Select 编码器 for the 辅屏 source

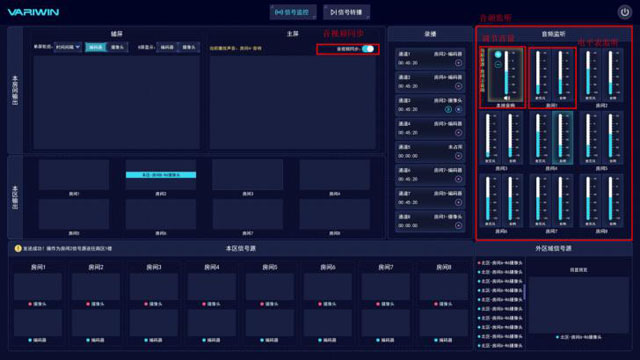pyautogui.click(x=96, y=47)
